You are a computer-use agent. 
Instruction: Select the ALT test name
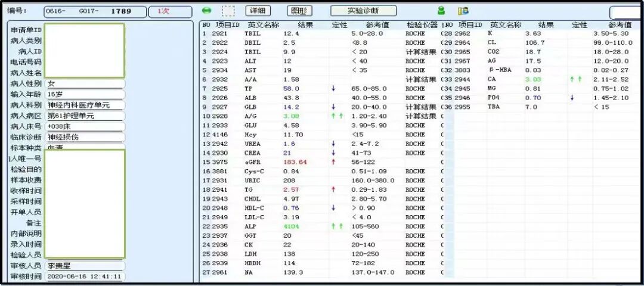click(x=250, y=61)
